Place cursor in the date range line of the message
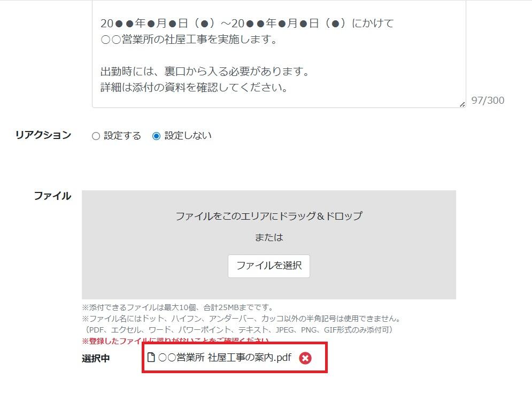 pyautogui.click(x=247, y=23)
